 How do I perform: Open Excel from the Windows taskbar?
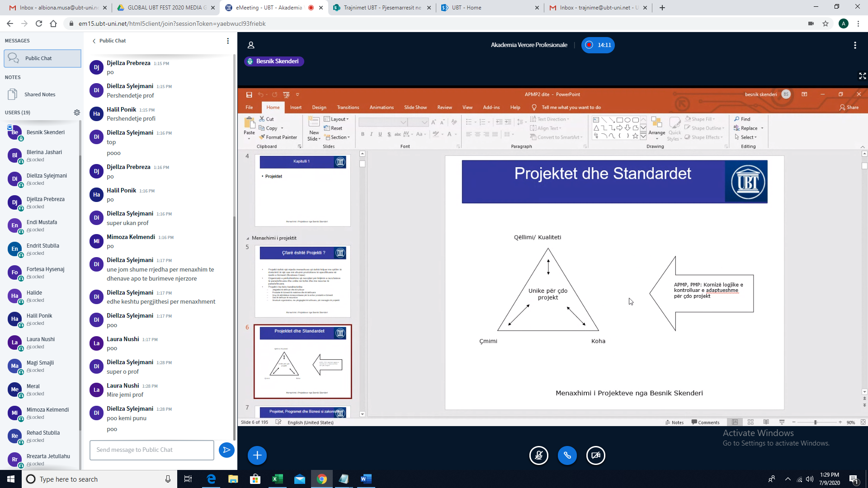pyautogui.click(x=277, y=479)
